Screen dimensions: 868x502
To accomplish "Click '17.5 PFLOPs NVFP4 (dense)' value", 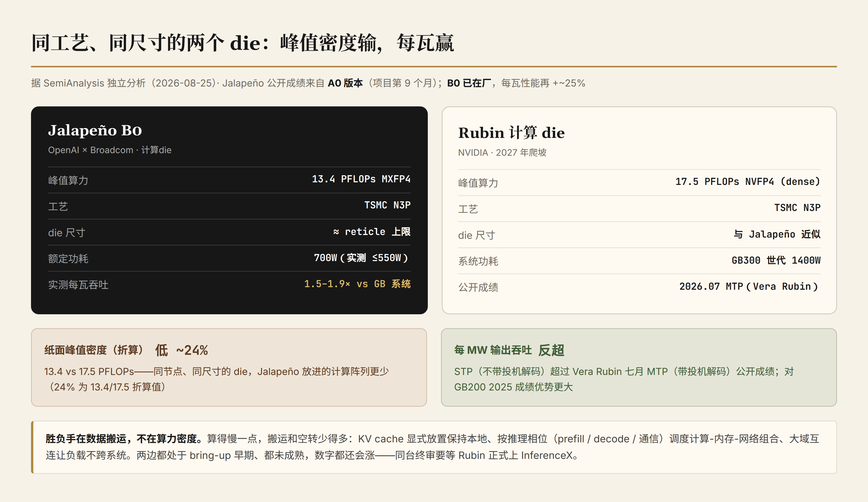I will (748, 182).
